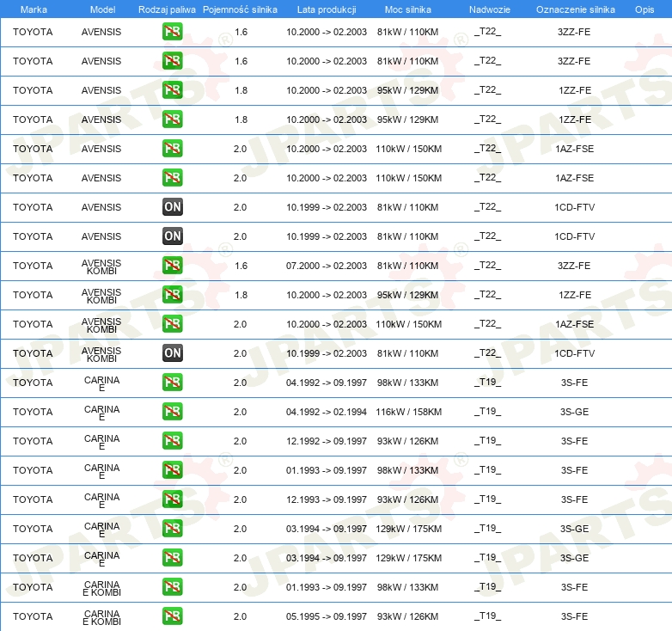Image resolution: width=672 pixels, height=631 pixels.
Task: Sort by the Marka column header
Action: (x=34, y=9)
